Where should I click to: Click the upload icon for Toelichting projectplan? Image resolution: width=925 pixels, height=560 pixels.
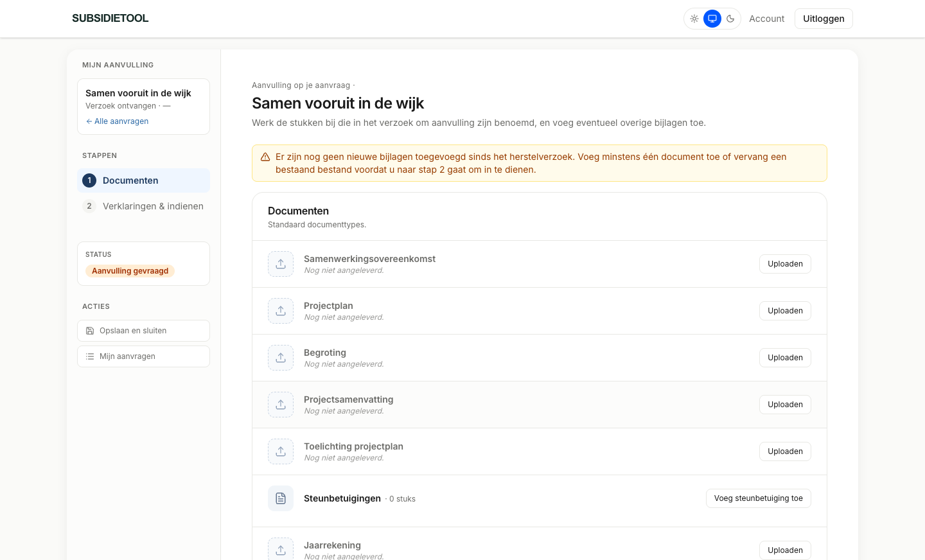281,451
